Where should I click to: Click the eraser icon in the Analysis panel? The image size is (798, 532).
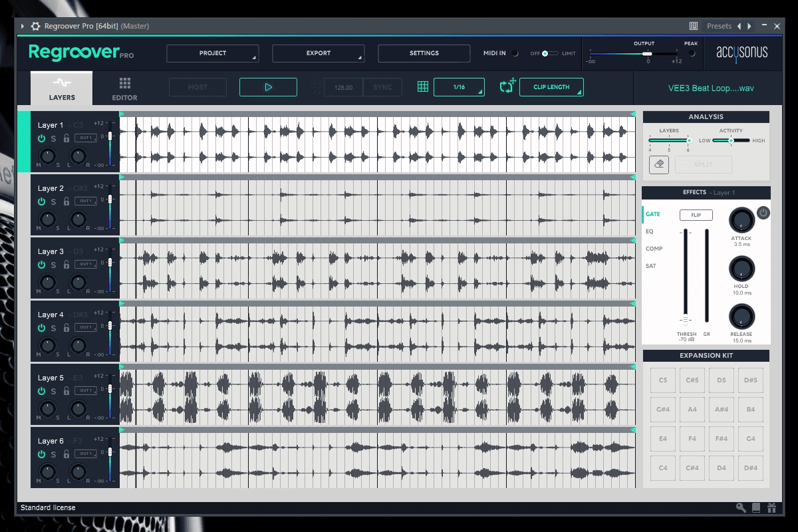point(659,164)
